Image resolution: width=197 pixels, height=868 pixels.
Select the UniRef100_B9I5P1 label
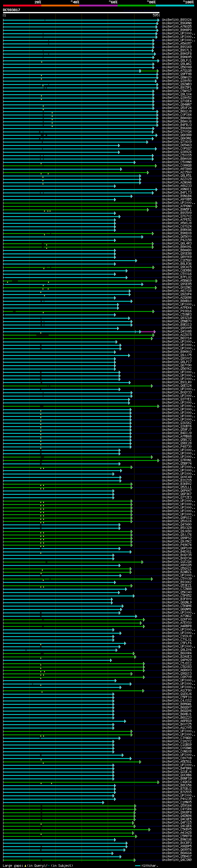(x=177, y=88)
